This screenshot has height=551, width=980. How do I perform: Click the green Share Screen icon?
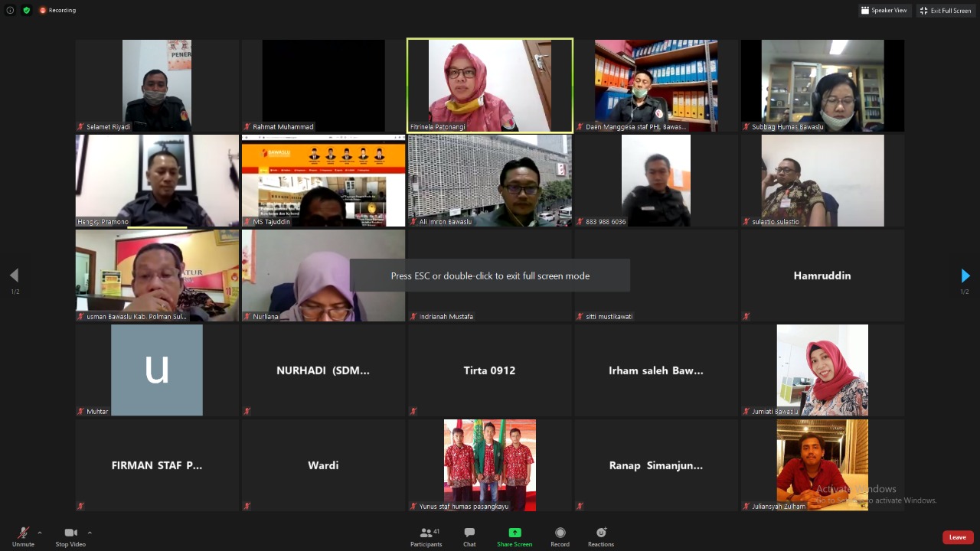[x=514, y=533]
